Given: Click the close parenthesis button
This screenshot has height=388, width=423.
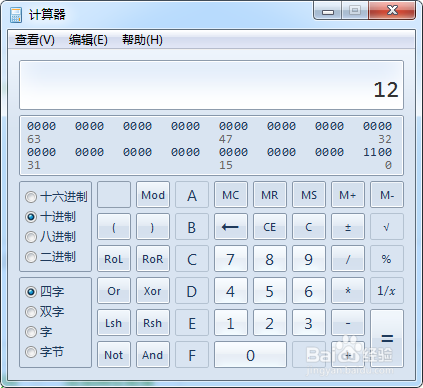Looking at the screenshot, I should click(x=153, y=227).
